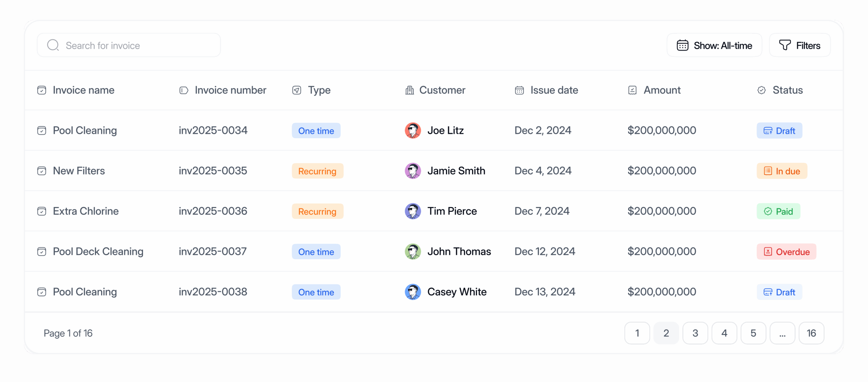Viewport: 868px width, 382px height.
Task: Click the magnifier icon in search box
Action: point(53,45)
